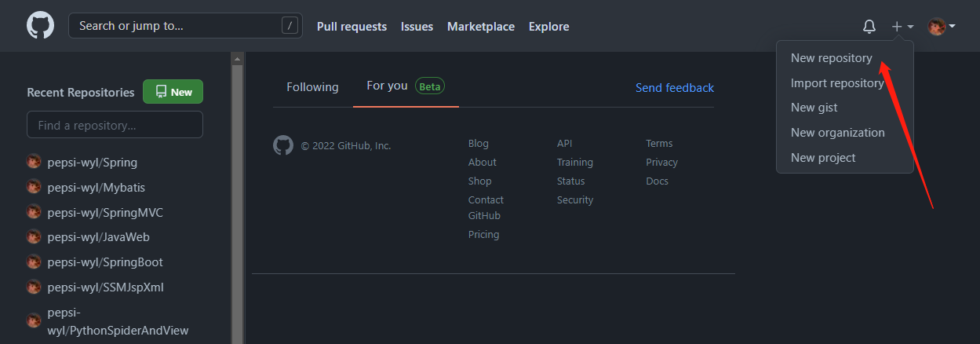Click avatar beside pepsi-wyl/SpringMVC
The image size is (980, 344).
(34, 212)
